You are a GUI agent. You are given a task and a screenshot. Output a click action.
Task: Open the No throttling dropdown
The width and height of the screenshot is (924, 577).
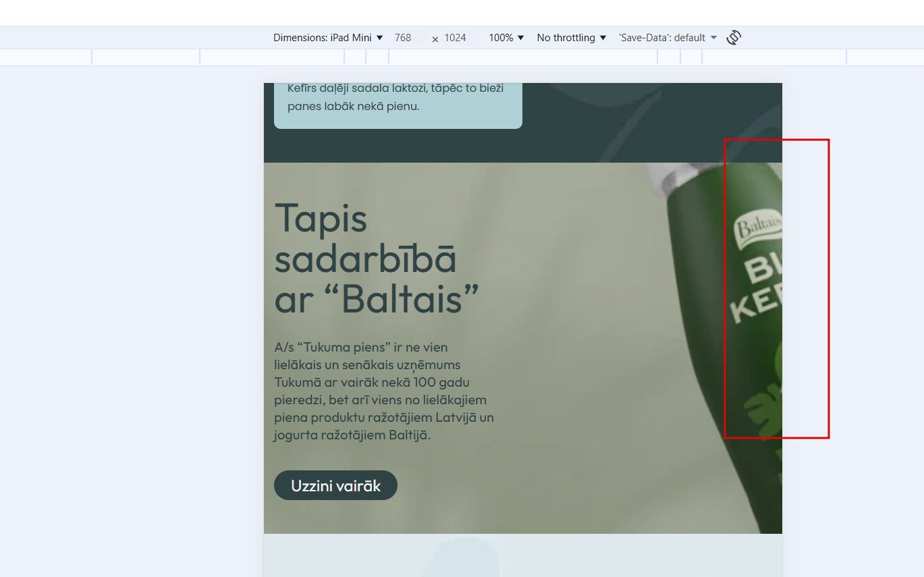[572, 38]
